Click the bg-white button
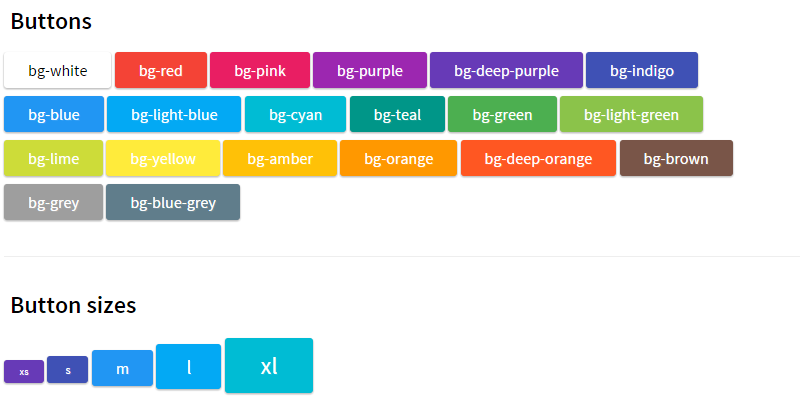This screenshot has width=800, height=400. [57, 71]
